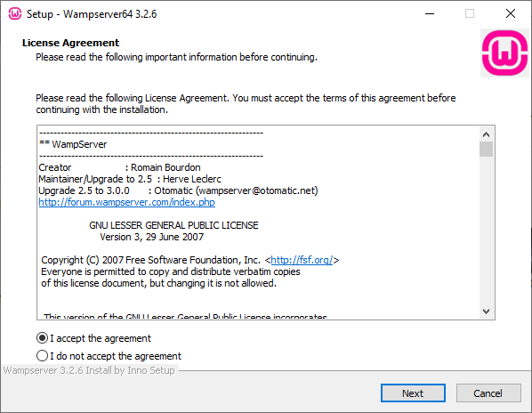This screenshot has height=413, width=532.
Task: Choose 'I do not accept the agreement'
Action: coord(109,356)
